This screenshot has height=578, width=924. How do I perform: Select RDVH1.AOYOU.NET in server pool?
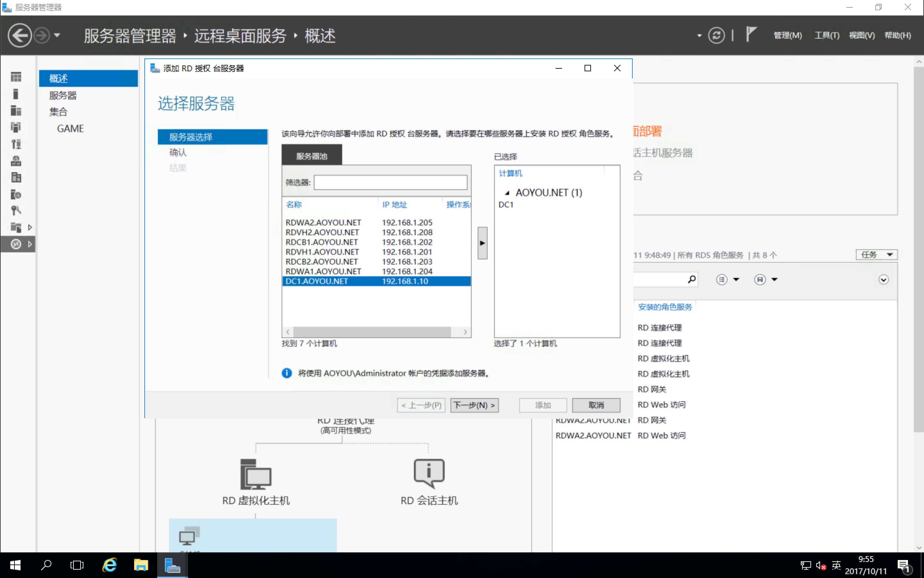click(x=376, y=252)
